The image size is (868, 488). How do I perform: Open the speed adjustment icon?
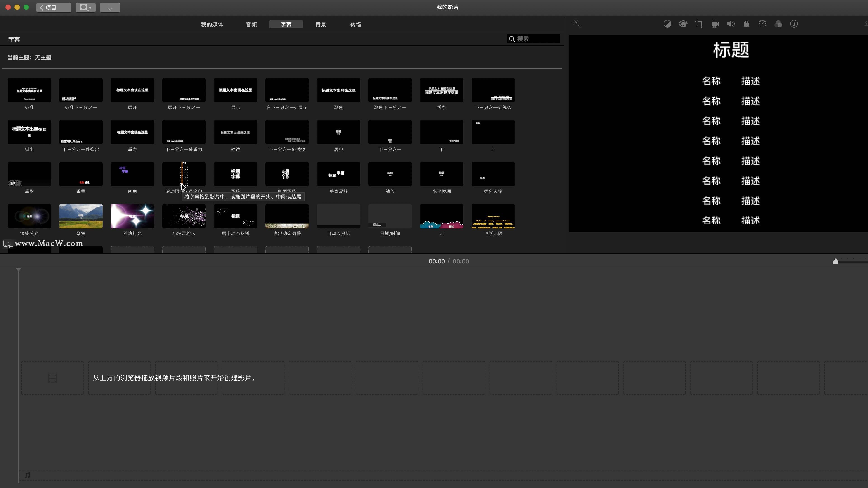(762, 24)
